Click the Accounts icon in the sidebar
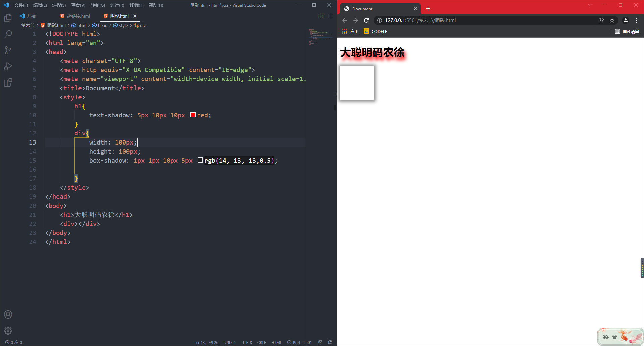This screenshot has height=346, width=644. pos(8,314)
